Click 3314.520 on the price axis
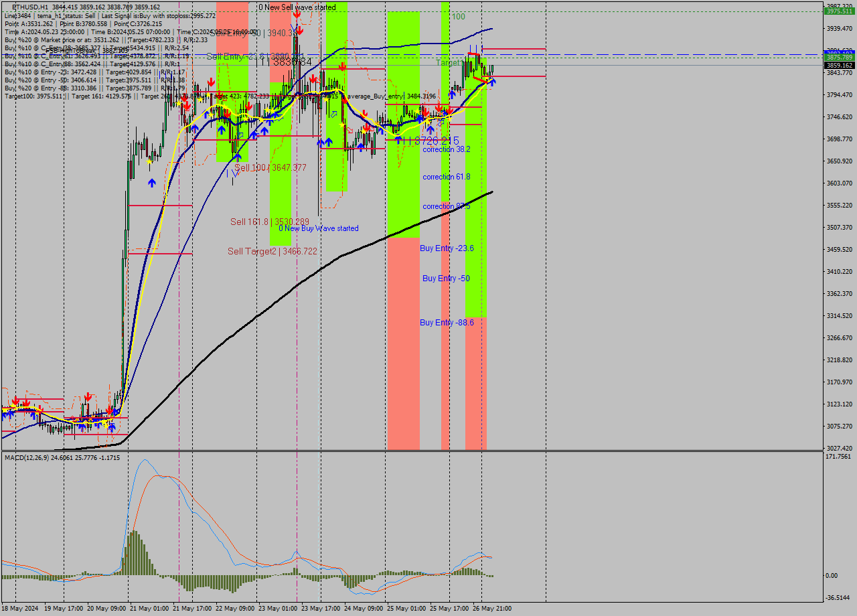This screenshot has height=616, width=857. tap(840, 316)
